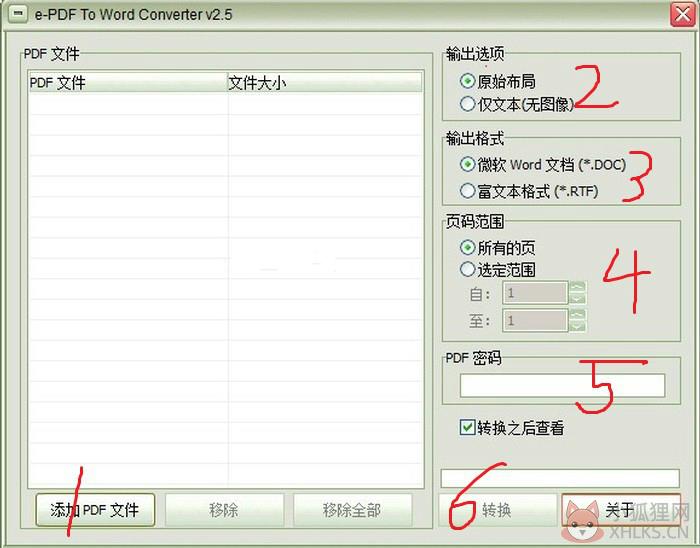
Task: Click the 自 start page field
Action: click(535, 293)
